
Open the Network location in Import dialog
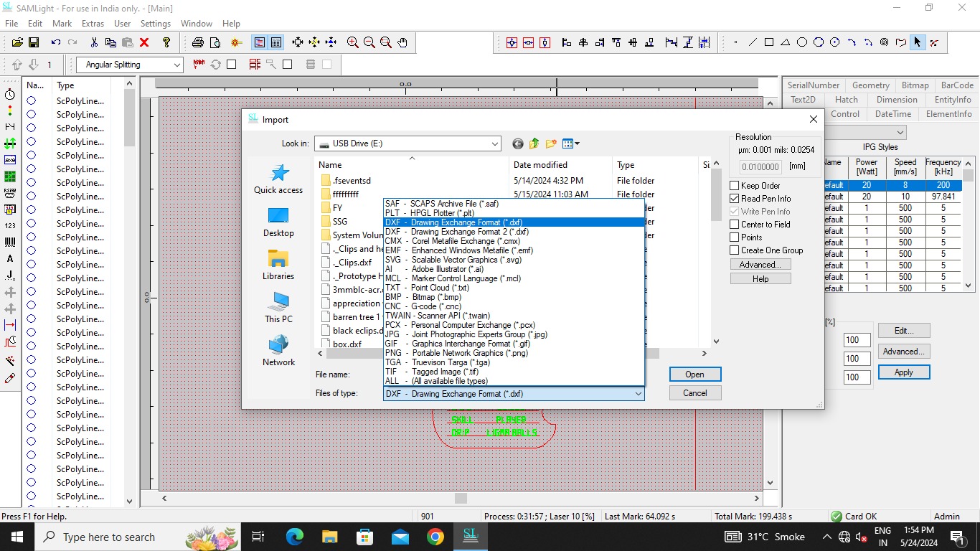point(278,351)
